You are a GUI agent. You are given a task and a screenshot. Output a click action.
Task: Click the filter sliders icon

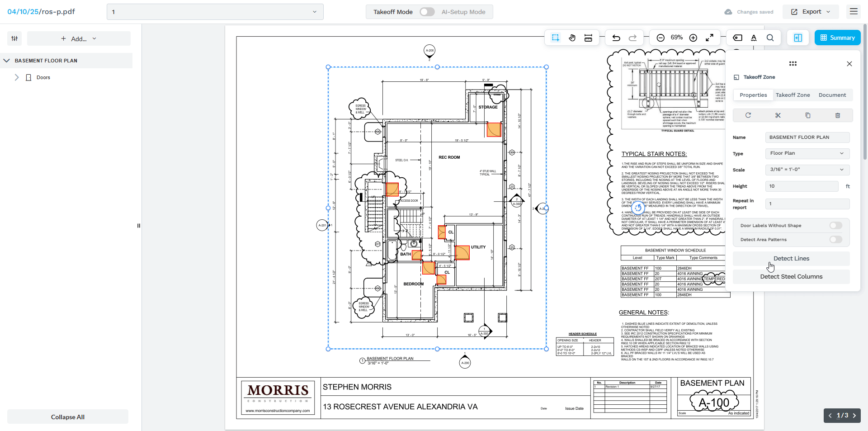pos(14,38)
